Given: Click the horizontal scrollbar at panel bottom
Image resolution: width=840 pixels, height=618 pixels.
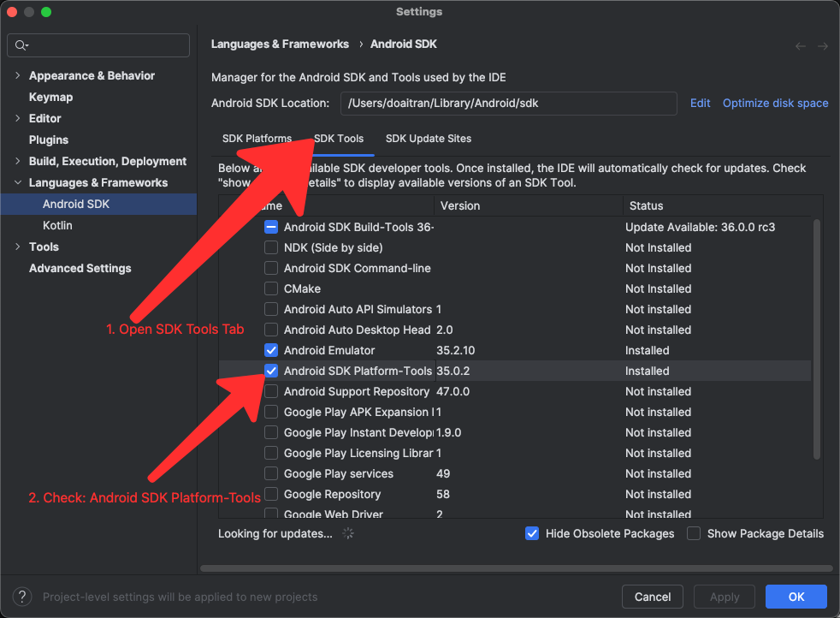Looking at the screenshot, I should click(x=517, y=568).
